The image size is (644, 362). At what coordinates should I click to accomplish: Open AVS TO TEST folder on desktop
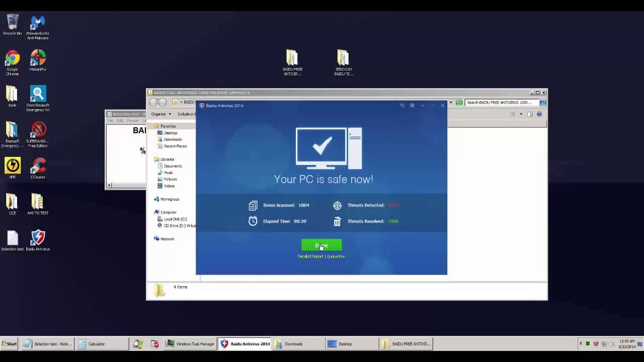38,205
